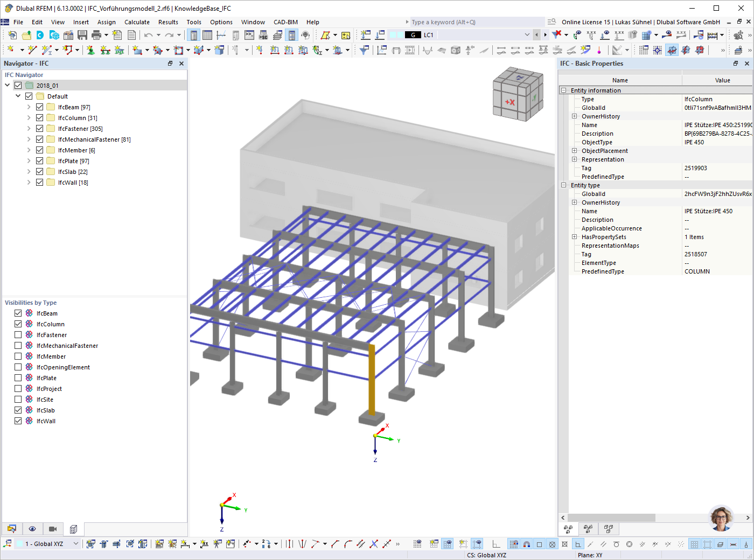Click the new line tool icon
The image size is (754, 560).
point(32,50)
